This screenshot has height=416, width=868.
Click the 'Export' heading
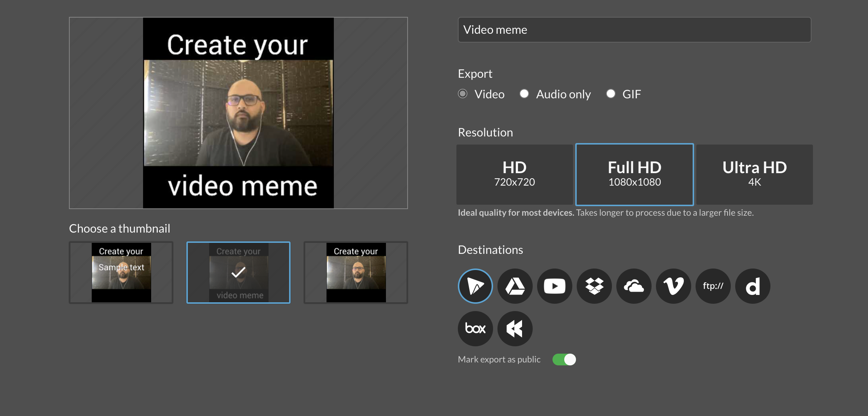[x=475, y=74]
